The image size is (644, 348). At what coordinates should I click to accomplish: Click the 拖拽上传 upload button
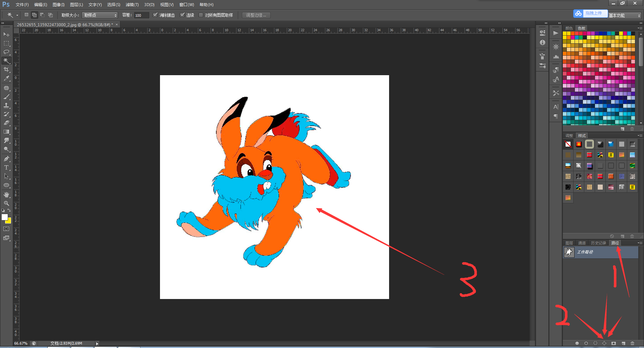point(590,13)
